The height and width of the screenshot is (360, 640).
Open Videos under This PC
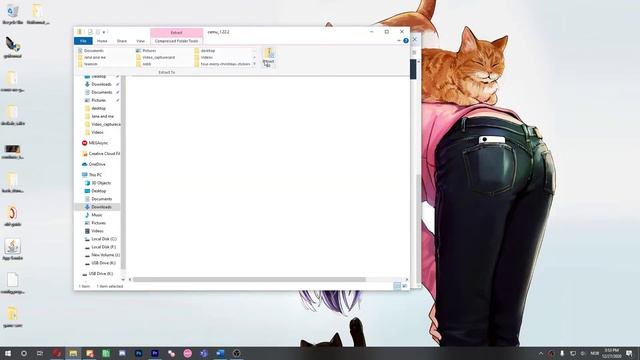click(97, 231)
